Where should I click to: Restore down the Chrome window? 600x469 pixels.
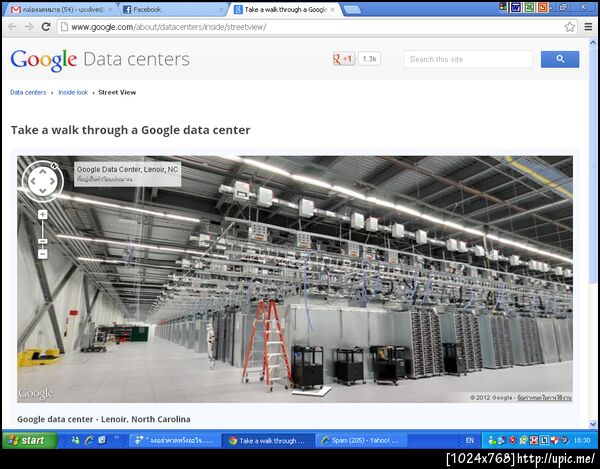(x=563, y=7)
